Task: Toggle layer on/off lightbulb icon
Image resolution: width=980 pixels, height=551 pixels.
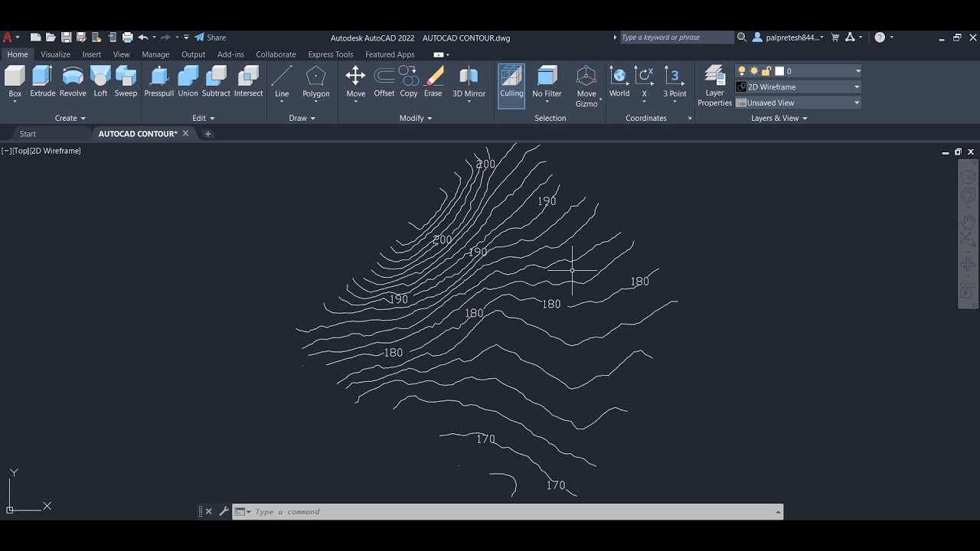Action: pos(741,71)
